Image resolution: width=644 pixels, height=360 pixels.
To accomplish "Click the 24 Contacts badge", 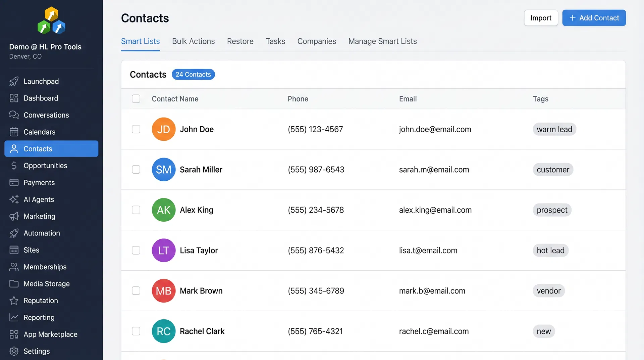I will coord(193,75).
